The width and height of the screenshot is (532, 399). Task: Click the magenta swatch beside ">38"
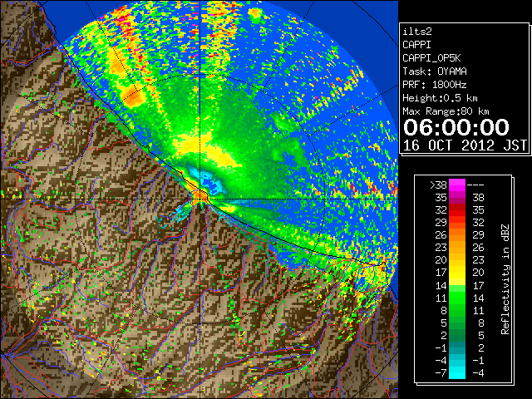pos(457,185)
